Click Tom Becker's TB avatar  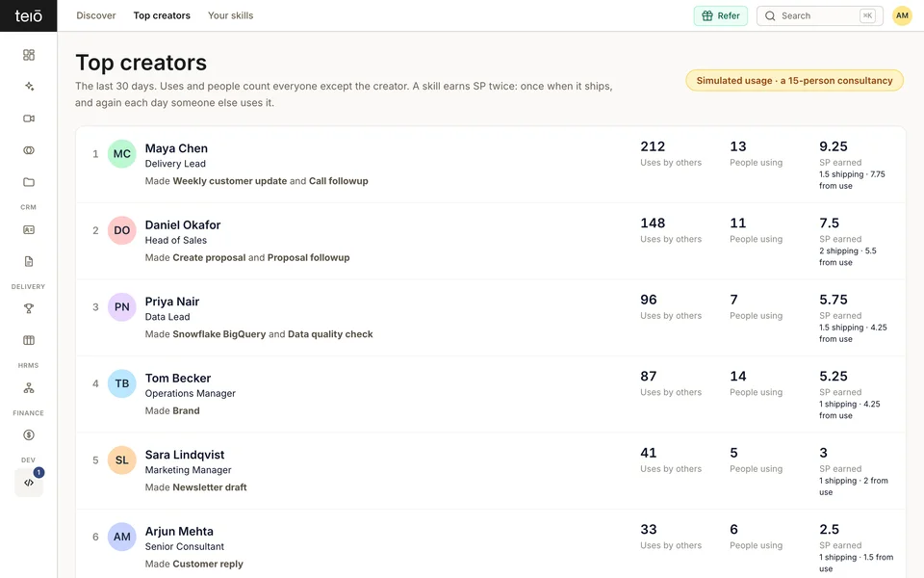click(x=122, y=384)
